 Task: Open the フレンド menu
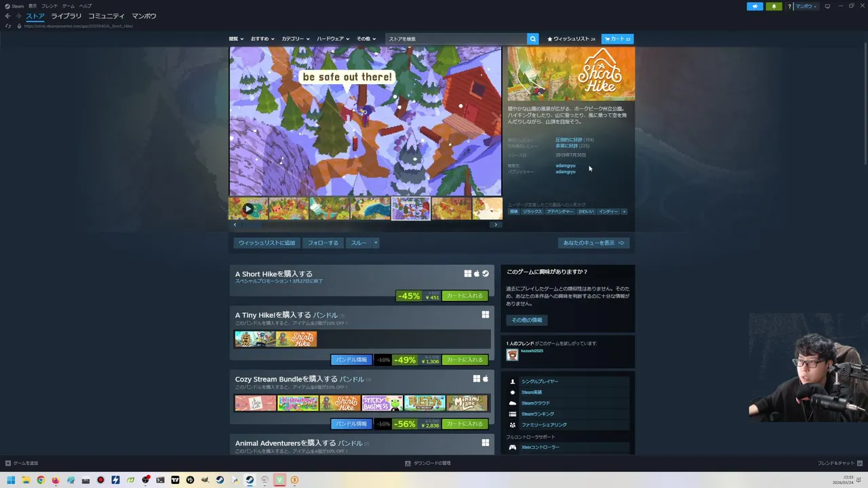(50, 6)
